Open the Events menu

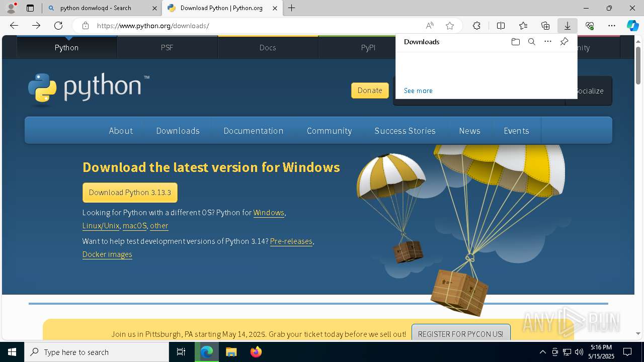pyautogui.click(x=516, y=131)
